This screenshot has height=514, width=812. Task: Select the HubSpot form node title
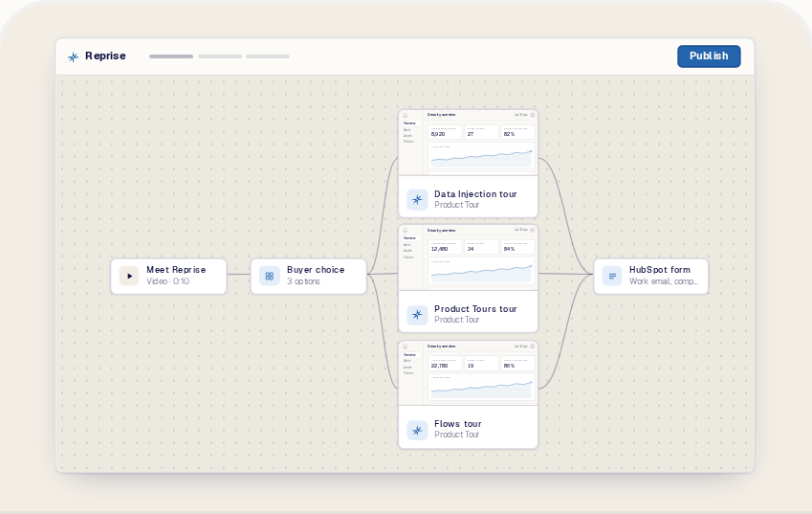(x=660, y=270)
